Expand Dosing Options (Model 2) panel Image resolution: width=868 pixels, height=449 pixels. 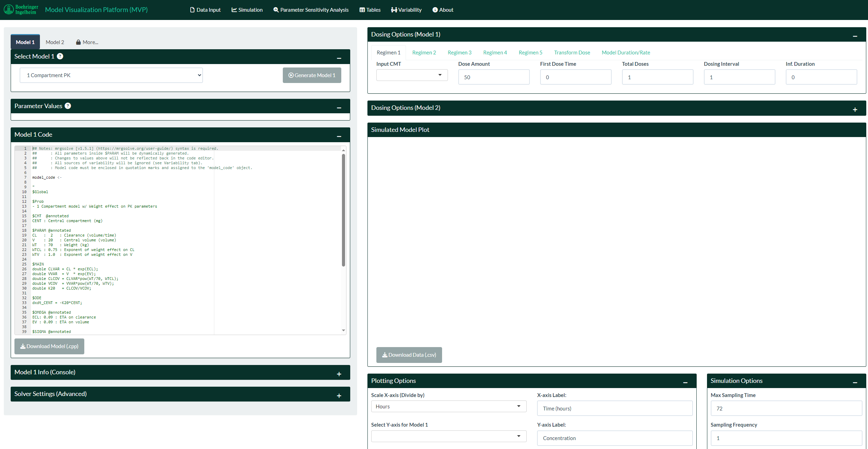coord(855,109)
